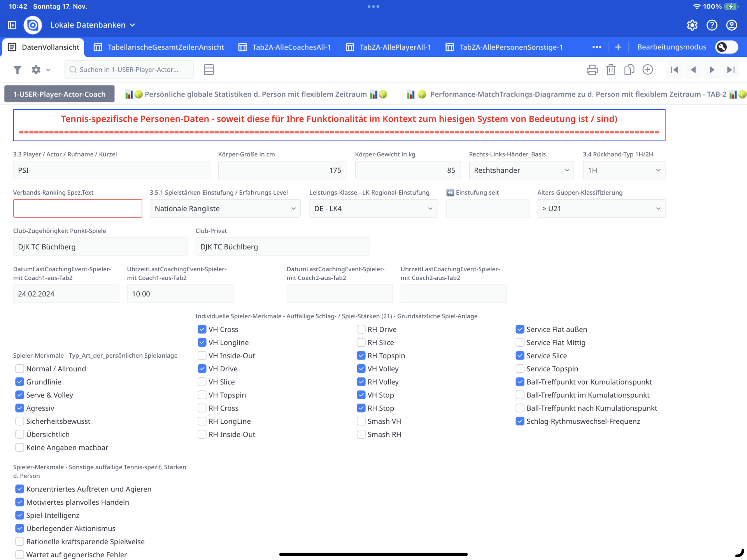Uncheck the Serve & Volley checkbox
747x560 pixels.
point(20,395)
